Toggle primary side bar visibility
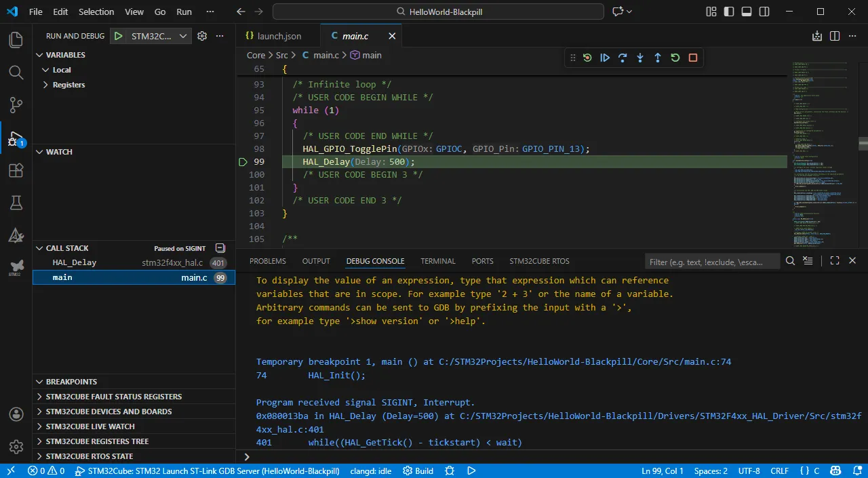 point(729,12)
